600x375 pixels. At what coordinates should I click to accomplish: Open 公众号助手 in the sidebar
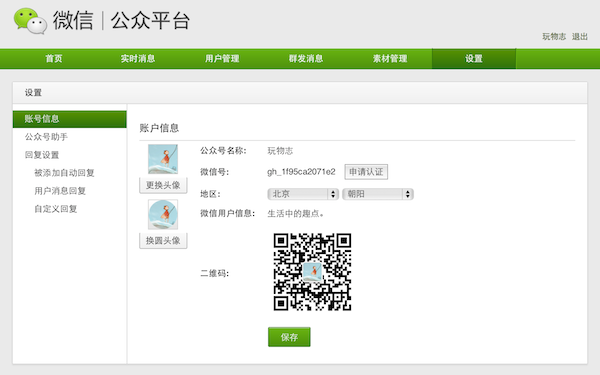[x=46, y=137]
